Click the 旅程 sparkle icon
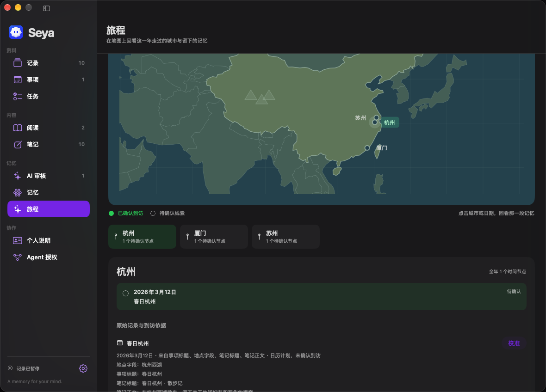This screenshot has width=546, height=392. pos(18,209)
